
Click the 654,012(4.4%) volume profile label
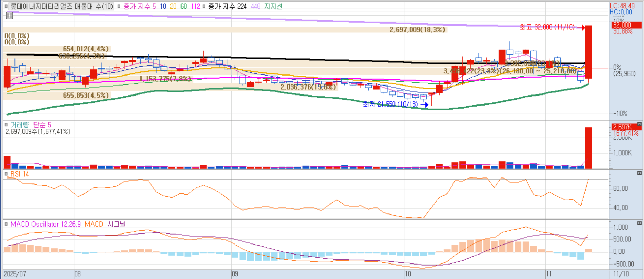pyautogui.click(x=86, y=49)
